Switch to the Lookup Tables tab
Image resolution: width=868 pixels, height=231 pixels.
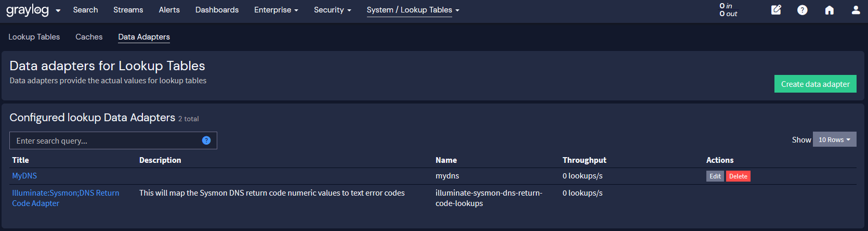click(34, 37)
